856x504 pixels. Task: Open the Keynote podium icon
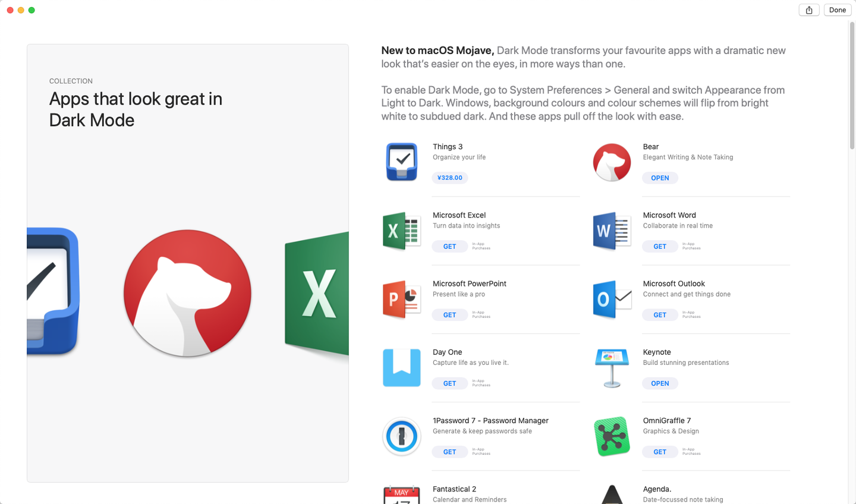click(612, 367)
